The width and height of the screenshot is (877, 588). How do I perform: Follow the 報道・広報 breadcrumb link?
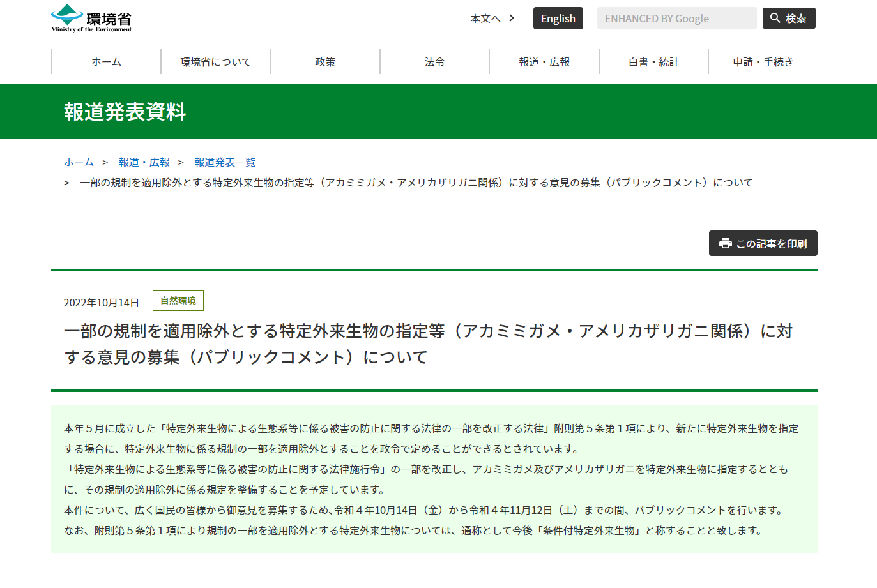[144, 162]
